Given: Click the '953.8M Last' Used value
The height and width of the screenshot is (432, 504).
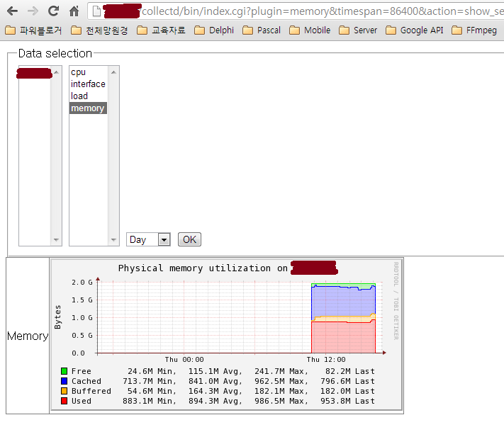Looking at the screenshot, I should [x=347, y=401].
